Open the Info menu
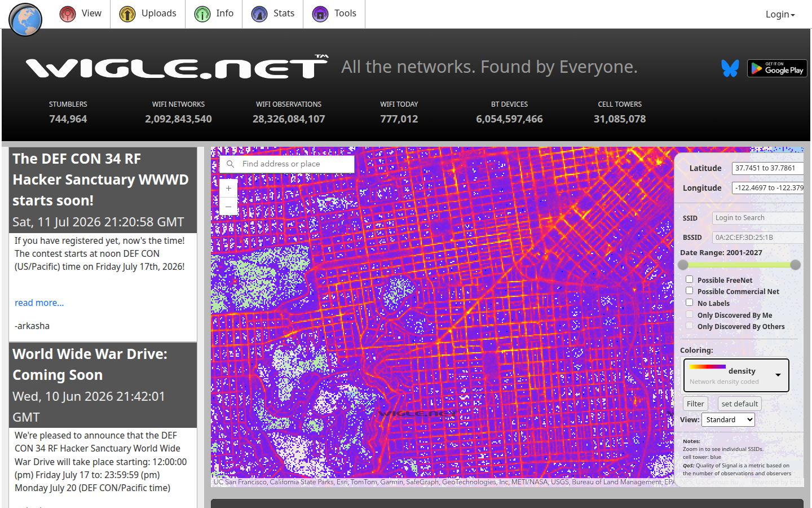This screenshot has height=508, width=812. pos(214,14)
